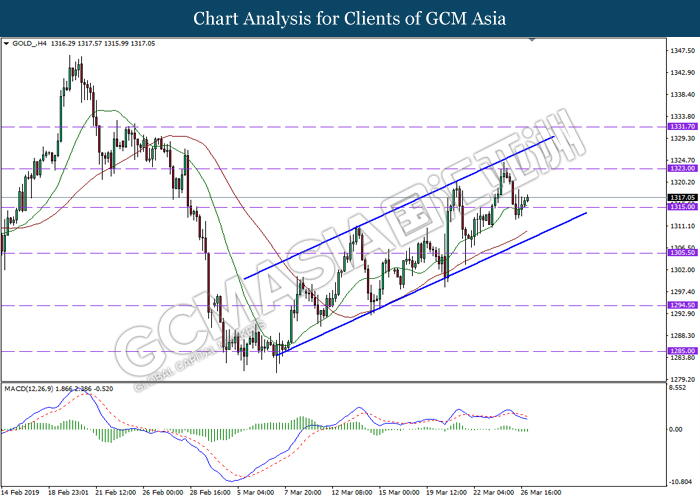
Task: Click the 26 Feb 00:00 time label
Action: [163, 493]
